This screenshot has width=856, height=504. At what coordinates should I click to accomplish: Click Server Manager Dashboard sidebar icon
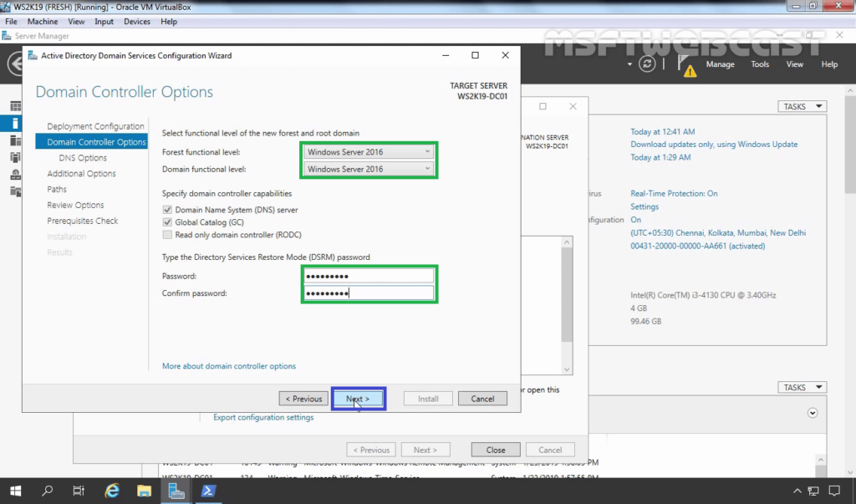coord(15,106)
